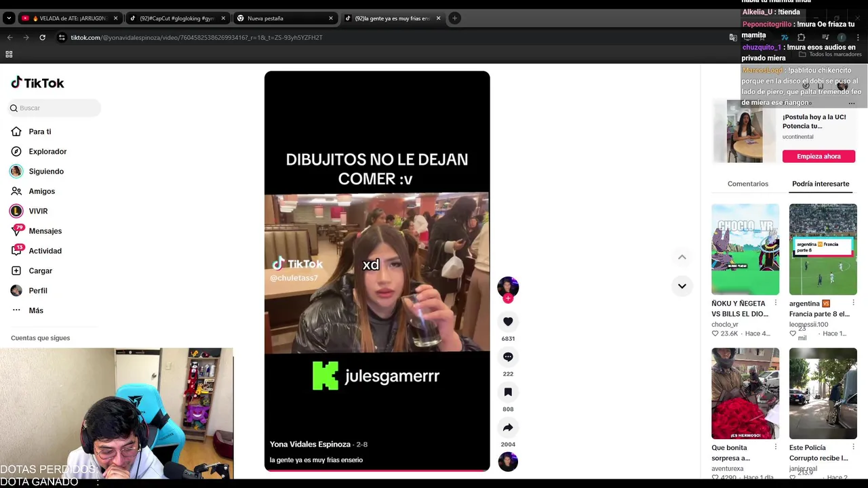Click the Empieza ahora button
The width and height of the screenshot is (868, 488).
(x=818, y=157)
